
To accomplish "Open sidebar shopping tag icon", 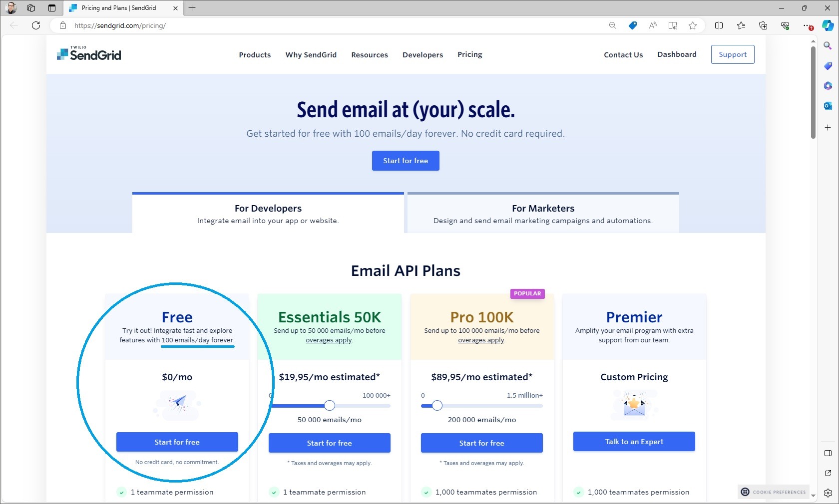I will click(828, 65).
